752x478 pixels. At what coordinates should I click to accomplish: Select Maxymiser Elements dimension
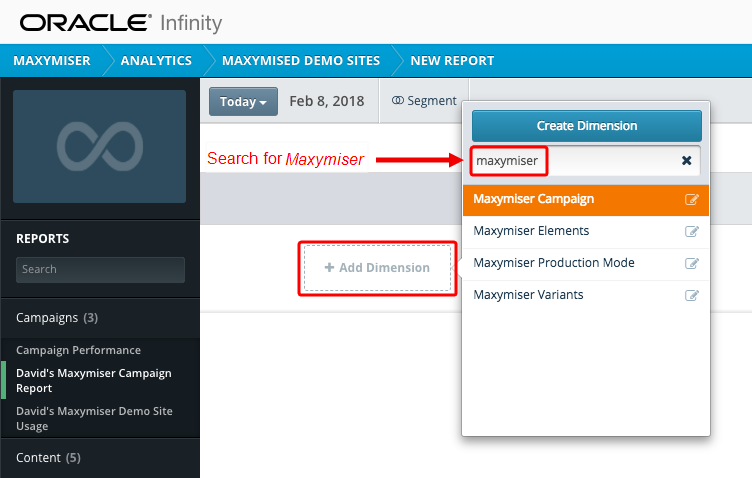pos(586,232)
